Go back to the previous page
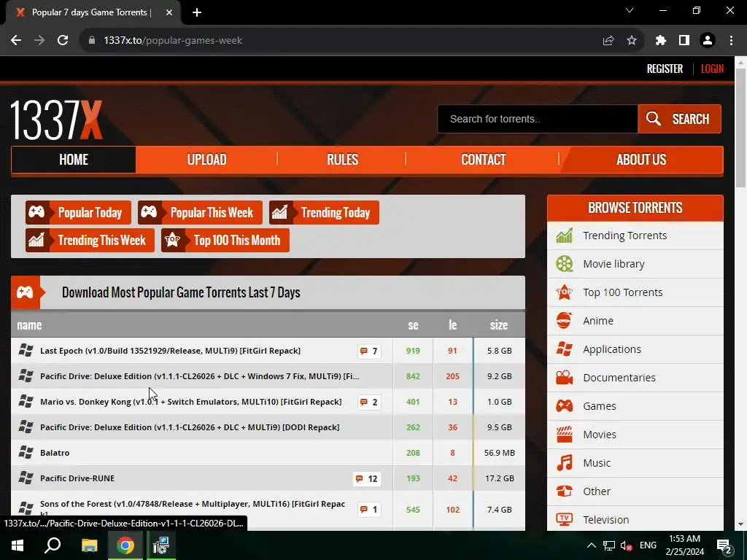Image resolution: width=747 pixels, height=560 pixels. [16, 41]
